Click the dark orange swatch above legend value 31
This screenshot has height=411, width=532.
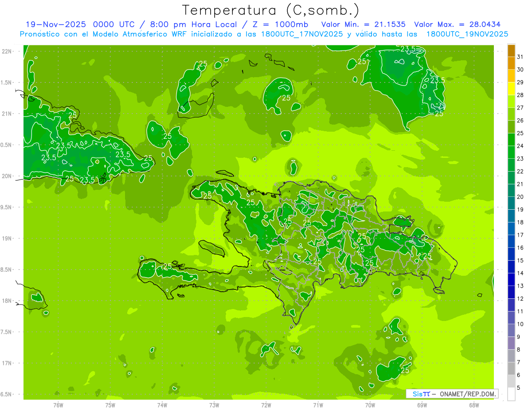(511, 51)
